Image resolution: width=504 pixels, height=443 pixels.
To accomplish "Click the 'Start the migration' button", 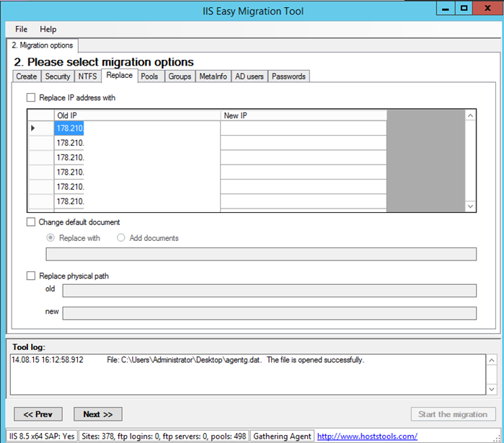I will pyautogui.click(x=454, y=414).
